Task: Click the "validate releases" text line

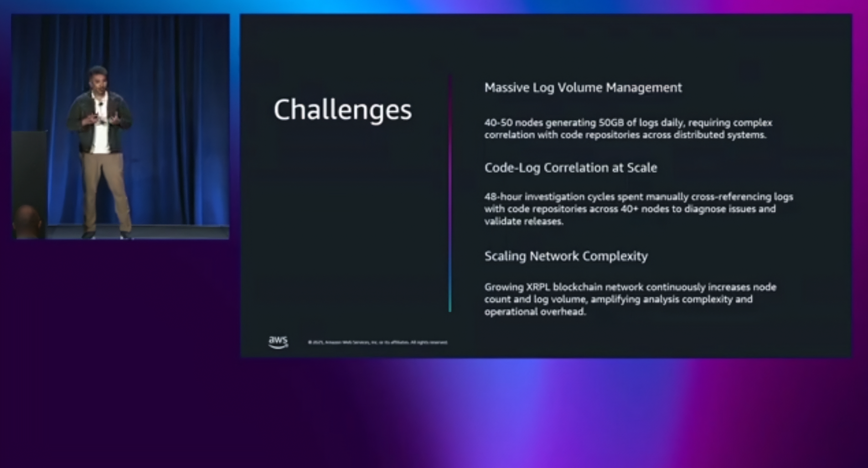Action: tap(524, 222)
